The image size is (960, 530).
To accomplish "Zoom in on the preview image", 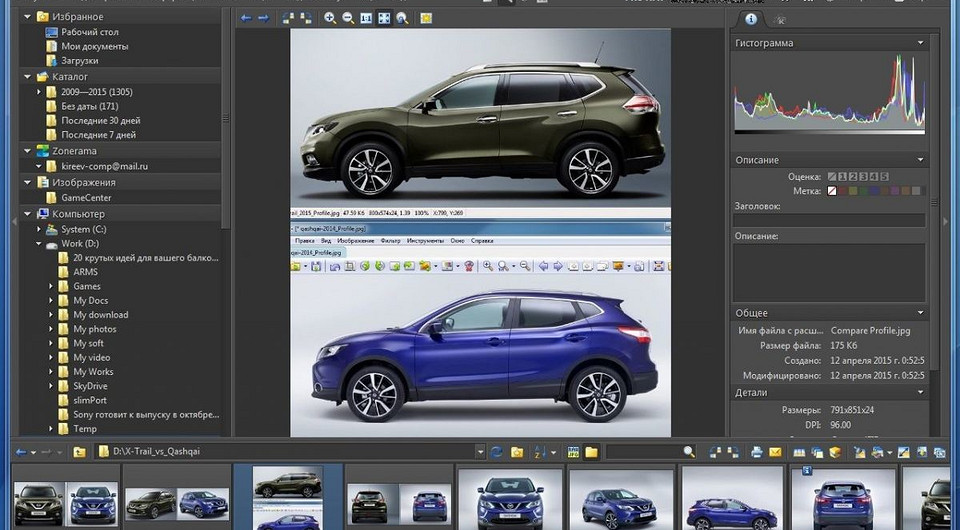I will 330,18.
